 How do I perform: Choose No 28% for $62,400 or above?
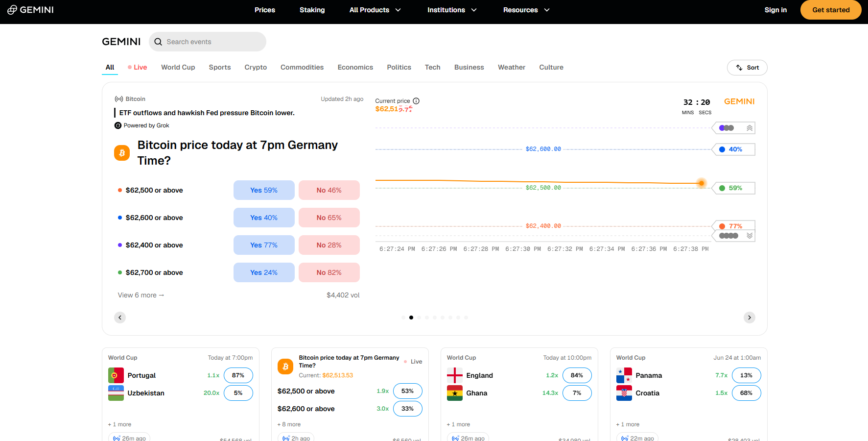tap(329, 245)
